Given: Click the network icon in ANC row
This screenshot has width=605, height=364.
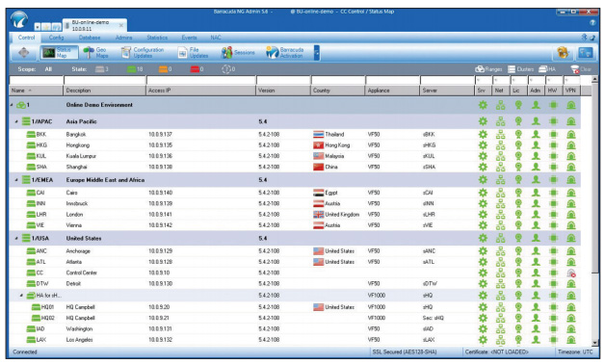Looking at the screenshot, I should (500, 251).
